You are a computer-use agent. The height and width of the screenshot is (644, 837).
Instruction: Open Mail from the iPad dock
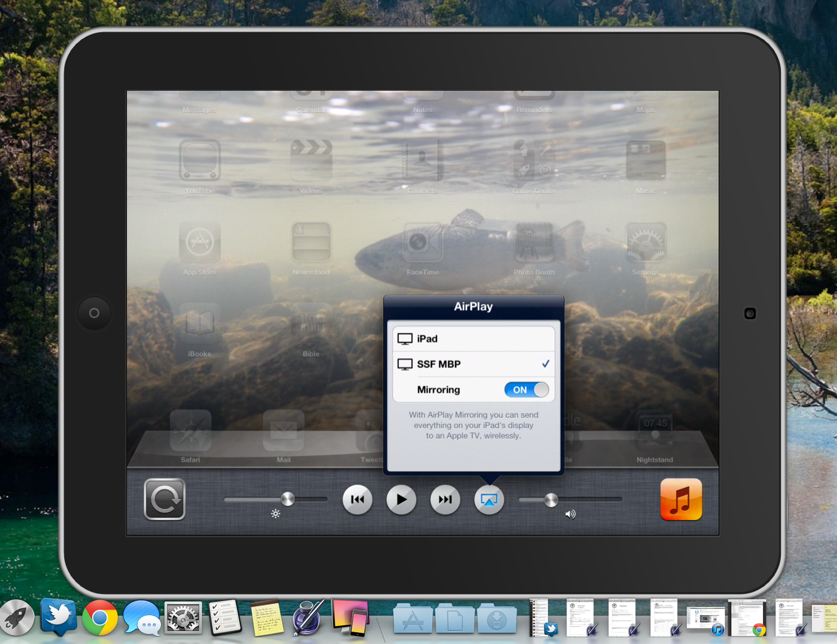284,430
